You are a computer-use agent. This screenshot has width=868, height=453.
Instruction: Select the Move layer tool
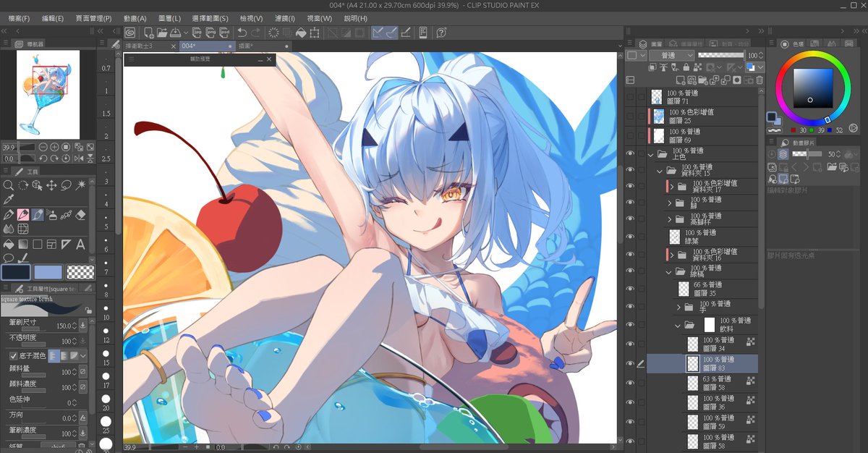(x=51, y=185)
